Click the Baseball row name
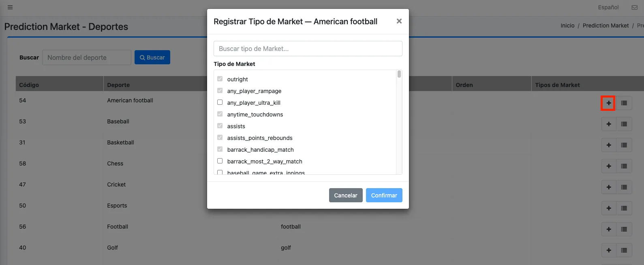The image size is (644, 265). click(x=118, y=121)
